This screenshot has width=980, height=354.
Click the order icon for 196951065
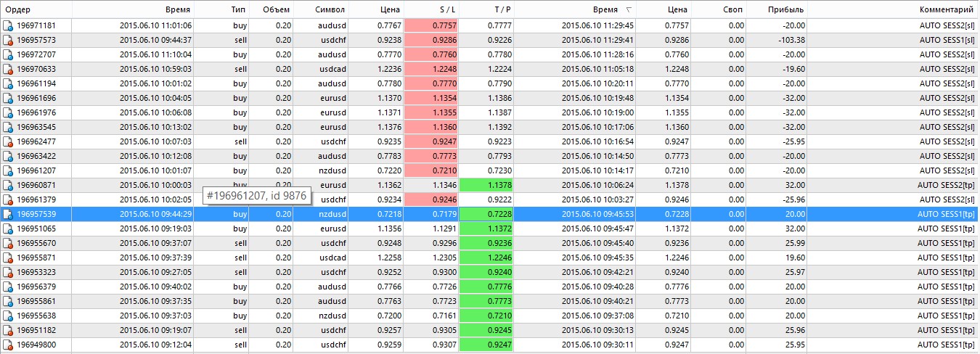[x=8, y=229]
